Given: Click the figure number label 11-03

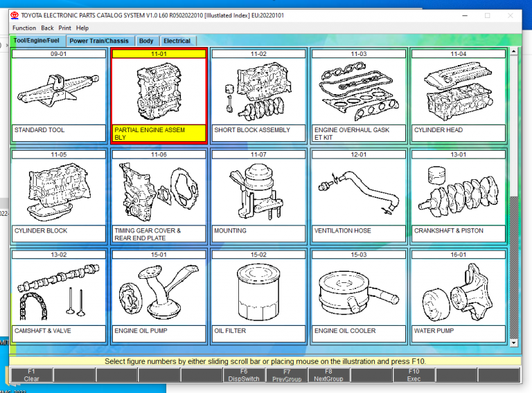Looking at the screenshot, I should click(x=359, y=54).
